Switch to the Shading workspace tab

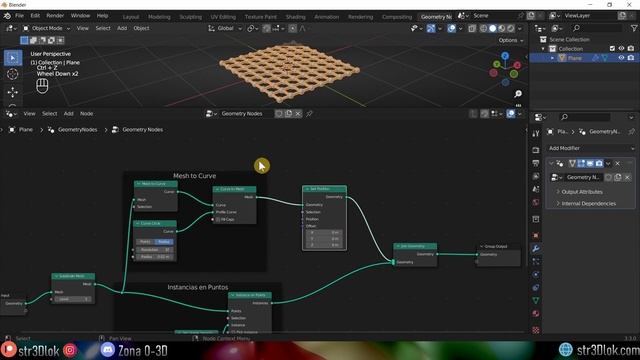click(296, 17)
